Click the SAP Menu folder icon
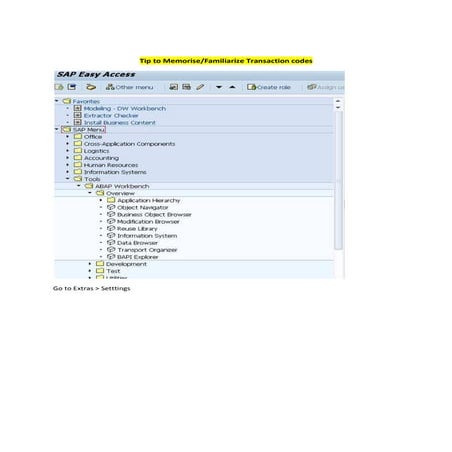 pyautogui.click(x=67, y=129)
